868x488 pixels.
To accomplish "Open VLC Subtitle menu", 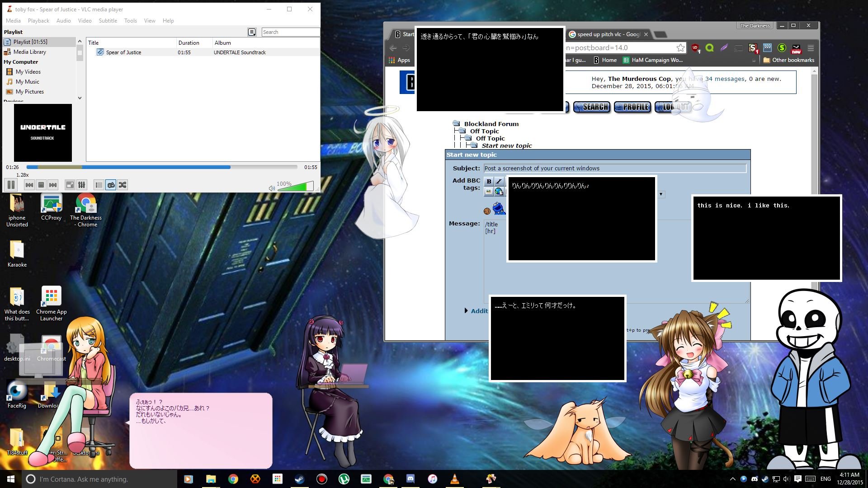I will coord(108,21).
